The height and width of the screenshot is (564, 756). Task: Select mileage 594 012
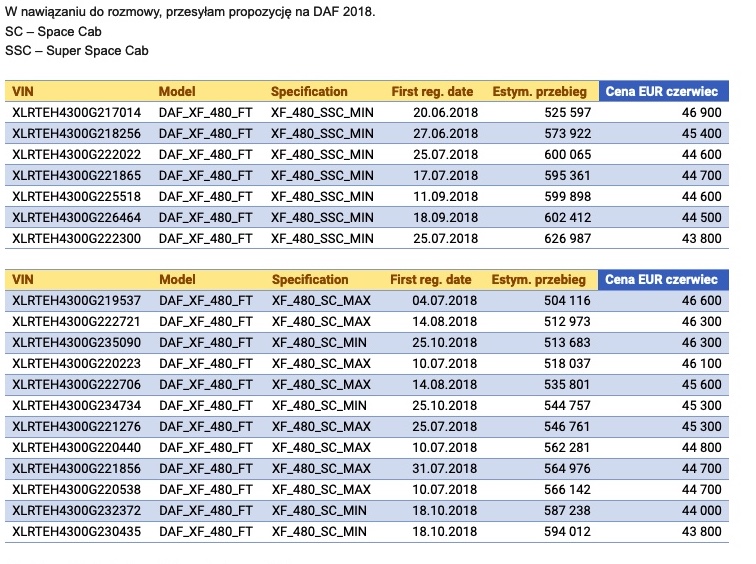point(567,532)
